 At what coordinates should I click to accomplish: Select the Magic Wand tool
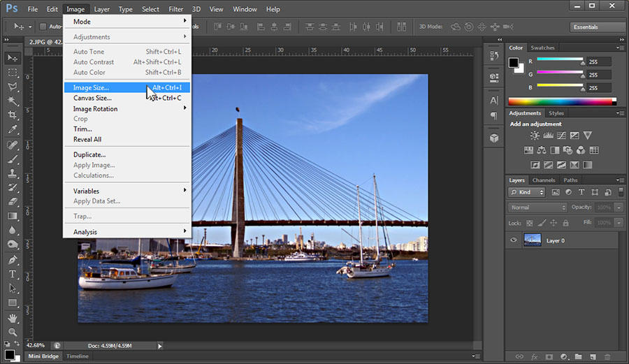(13, 101)
